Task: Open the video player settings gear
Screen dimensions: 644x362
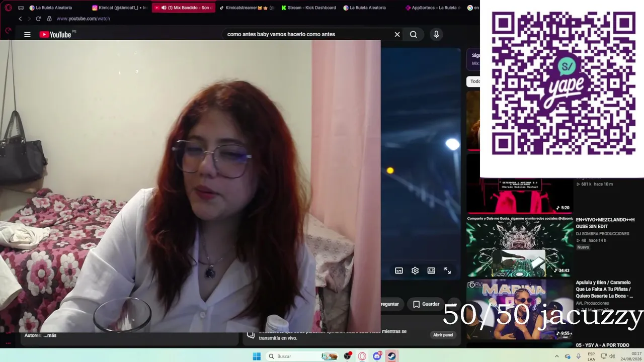Action: tap(415, 270)
